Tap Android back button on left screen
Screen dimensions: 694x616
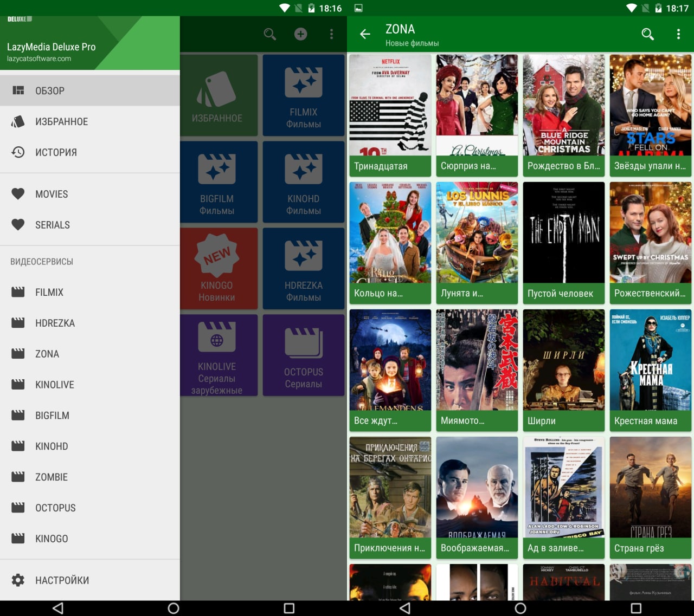coord(58,608)
